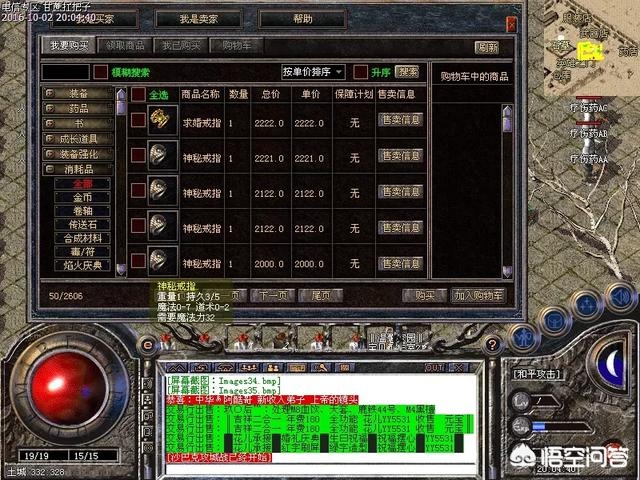Tick the checkbox for the 2000.0 神秘戒指 row

138,261
